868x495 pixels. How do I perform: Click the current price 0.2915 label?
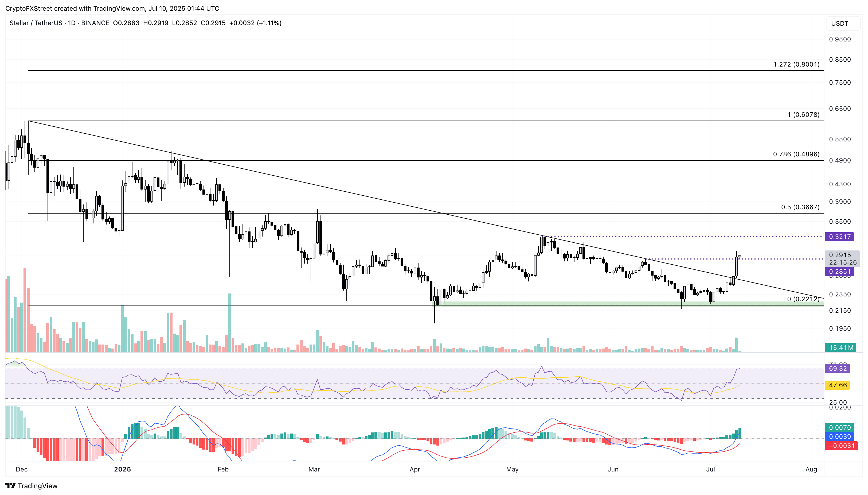(x=839, y=255)
